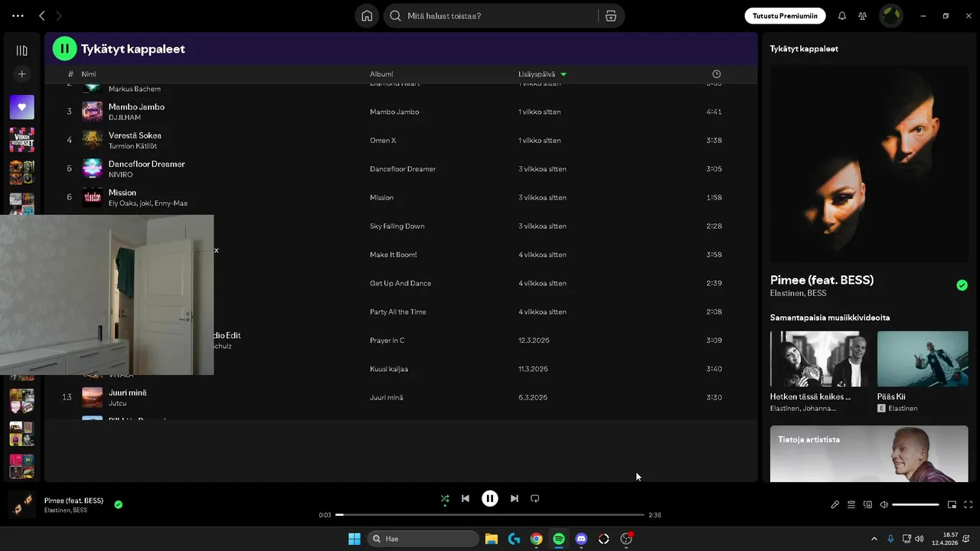Open the Make It Boom! album

(x=394, y=255)
